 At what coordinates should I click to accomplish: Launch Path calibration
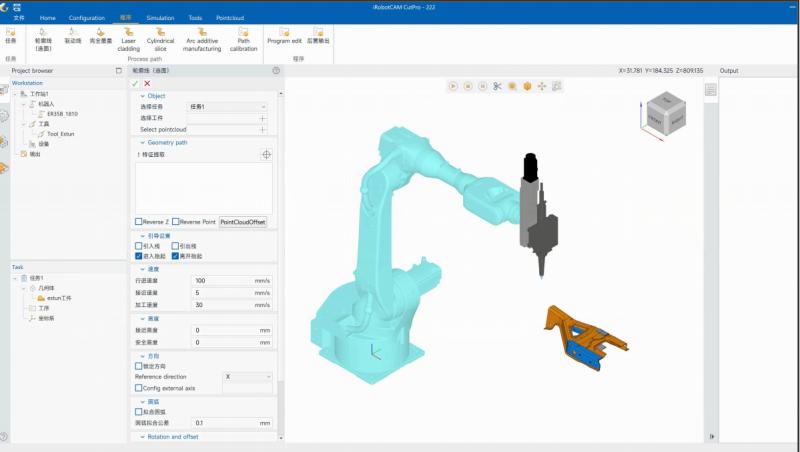(243, 40)
